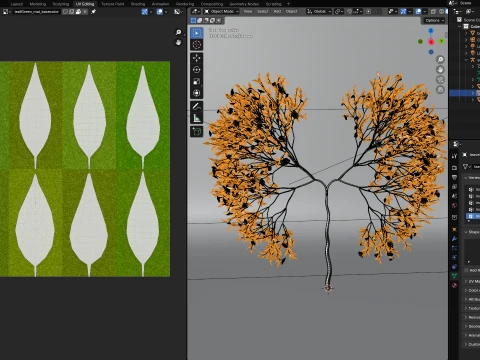
Task: Open the Options dropdown in viewport
Action: coord(435,20)
